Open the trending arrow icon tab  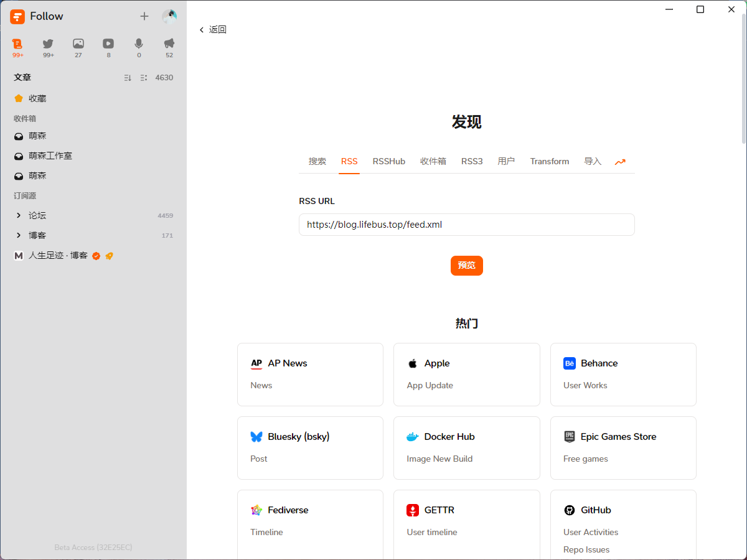point(620,162)
